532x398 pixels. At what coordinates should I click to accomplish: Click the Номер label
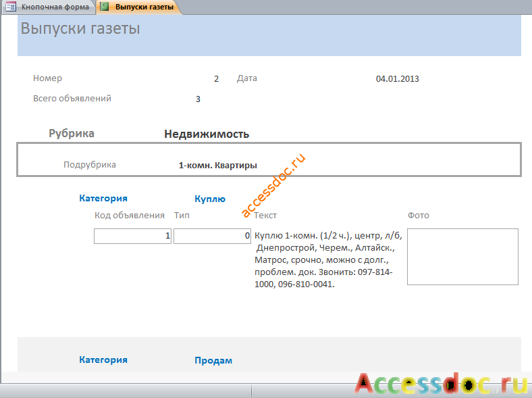click(x=47, y=78)
